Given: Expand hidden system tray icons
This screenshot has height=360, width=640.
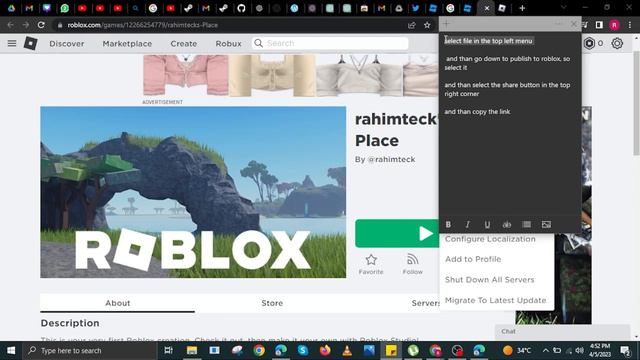Looking at the screenshot, I should pos(546,351).
